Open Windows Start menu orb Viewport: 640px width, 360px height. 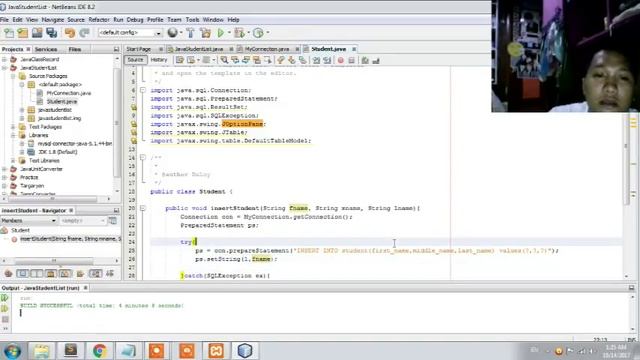point(12,351)
